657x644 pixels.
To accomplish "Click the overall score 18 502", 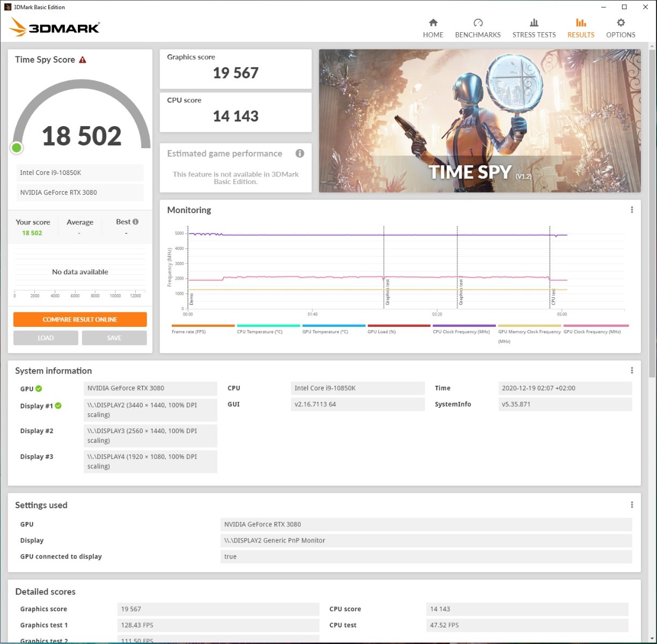I will tap(82, 136).
